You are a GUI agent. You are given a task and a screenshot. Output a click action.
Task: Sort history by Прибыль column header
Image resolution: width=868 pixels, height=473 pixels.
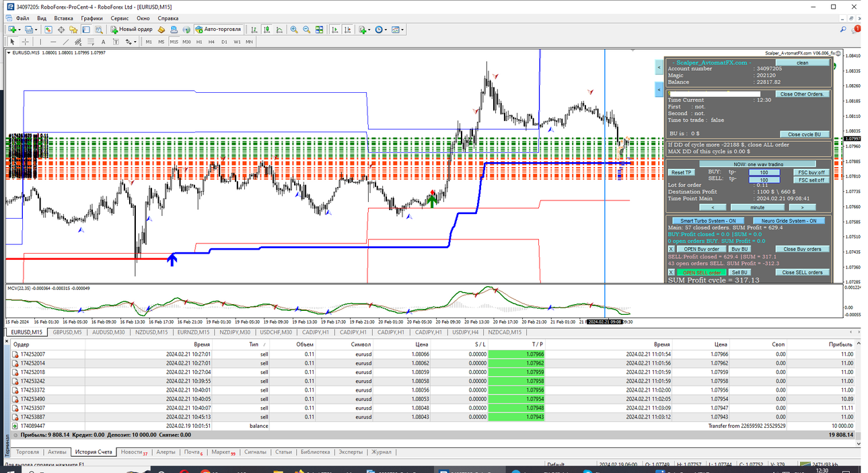click(841, 344)
